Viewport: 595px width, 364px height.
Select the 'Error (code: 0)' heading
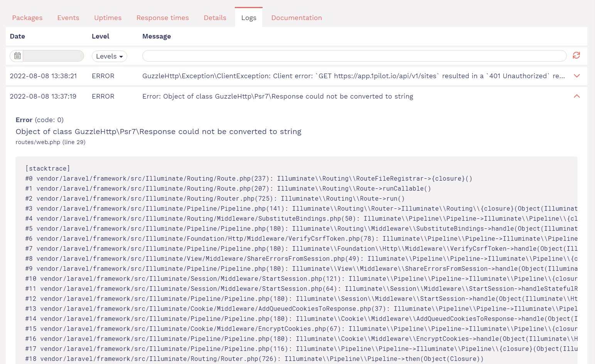point(40,120)
